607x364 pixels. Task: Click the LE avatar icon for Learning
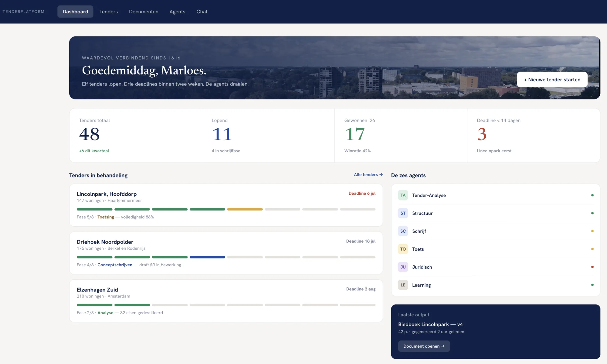point(403,285)
